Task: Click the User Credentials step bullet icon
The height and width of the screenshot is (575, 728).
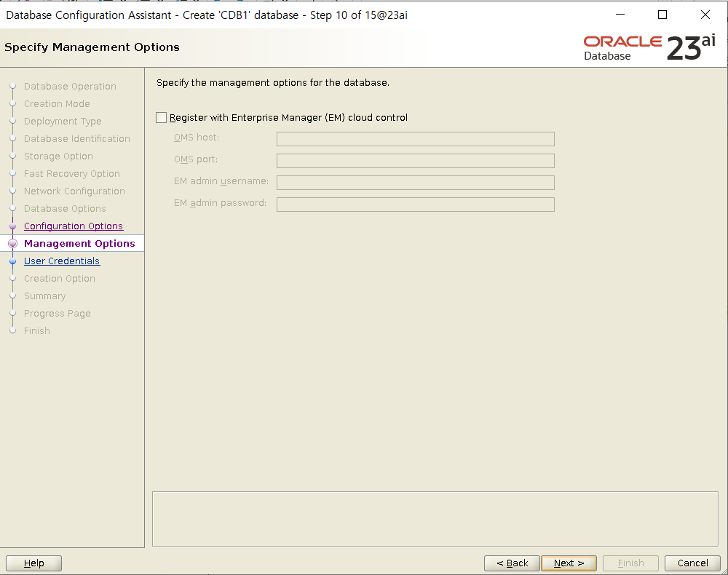Action: tap(13, 261)
